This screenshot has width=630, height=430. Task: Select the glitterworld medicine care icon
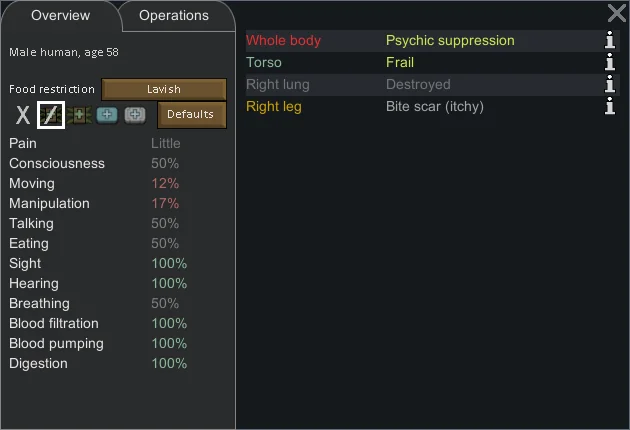coord(135,115)
